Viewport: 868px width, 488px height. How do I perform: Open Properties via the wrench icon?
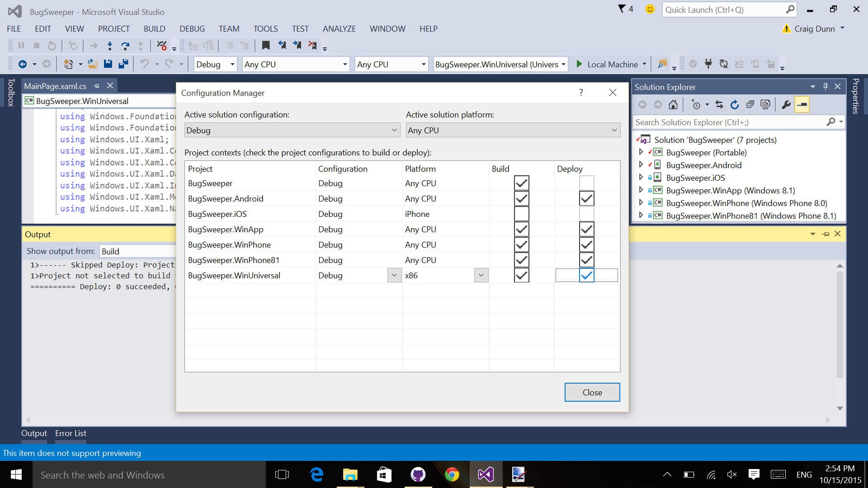click(786, 105)
